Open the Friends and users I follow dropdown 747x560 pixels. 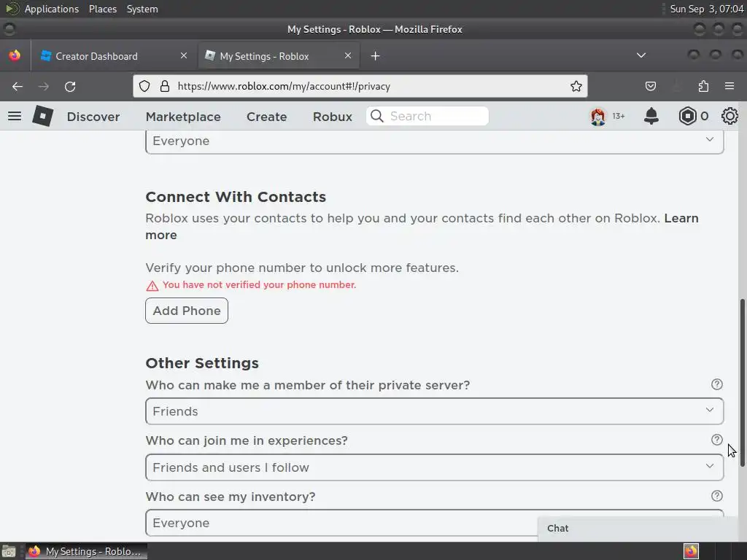pos(435,467)
